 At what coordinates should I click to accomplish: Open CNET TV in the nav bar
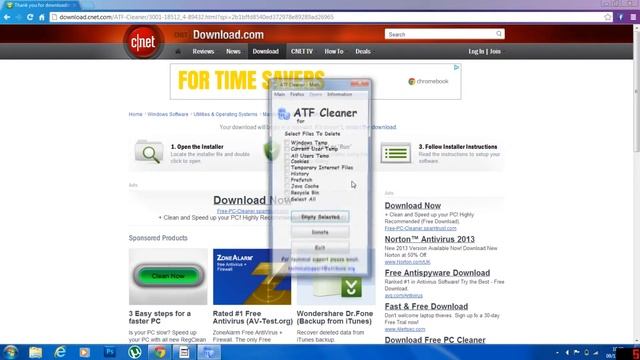(302, 51)
